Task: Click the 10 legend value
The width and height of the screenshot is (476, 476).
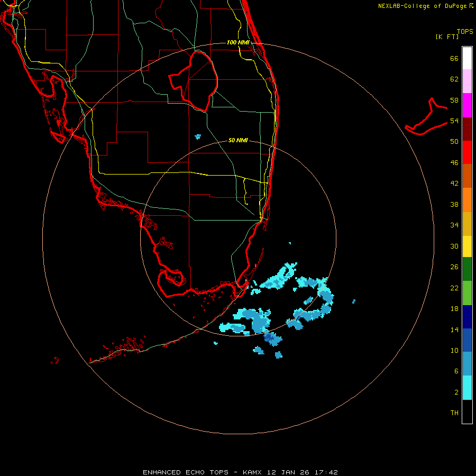Action: pos(454,351)
